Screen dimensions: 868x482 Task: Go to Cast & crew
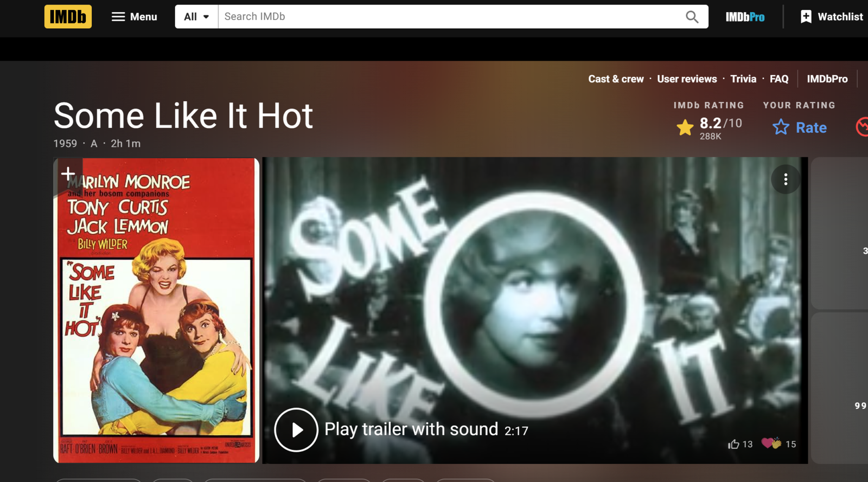coord(616,79)
